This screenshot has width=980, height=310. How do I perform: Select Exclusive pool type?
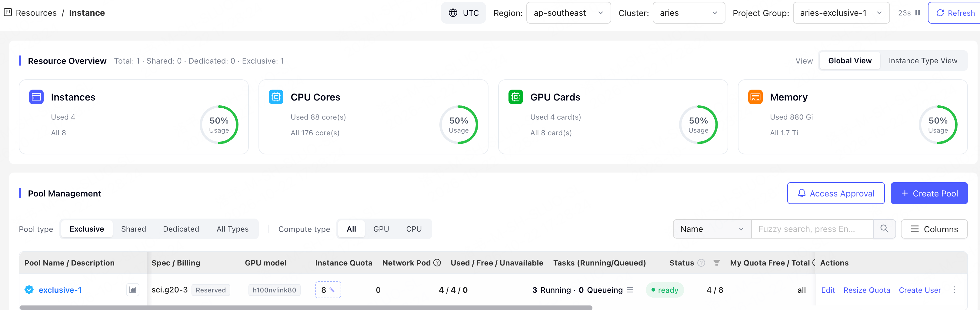(87, 229)
